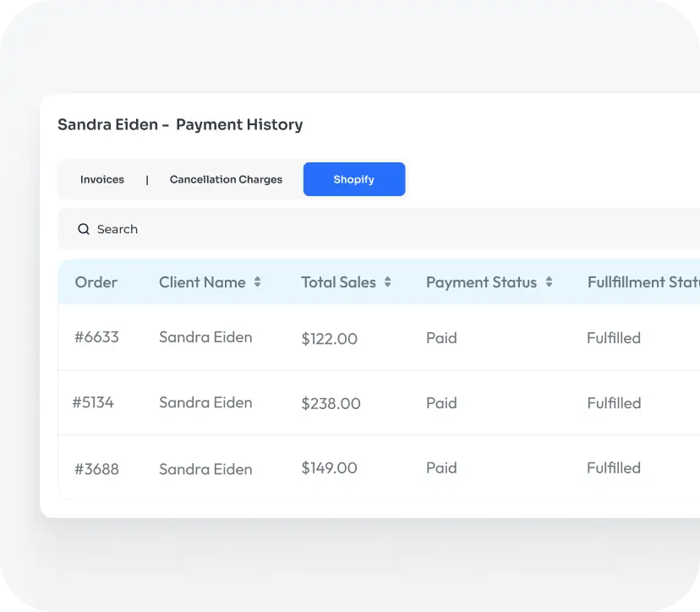Switch to the Invoices tab
Viewport: 700px width, 612px height.
click(x=102, y=180)
